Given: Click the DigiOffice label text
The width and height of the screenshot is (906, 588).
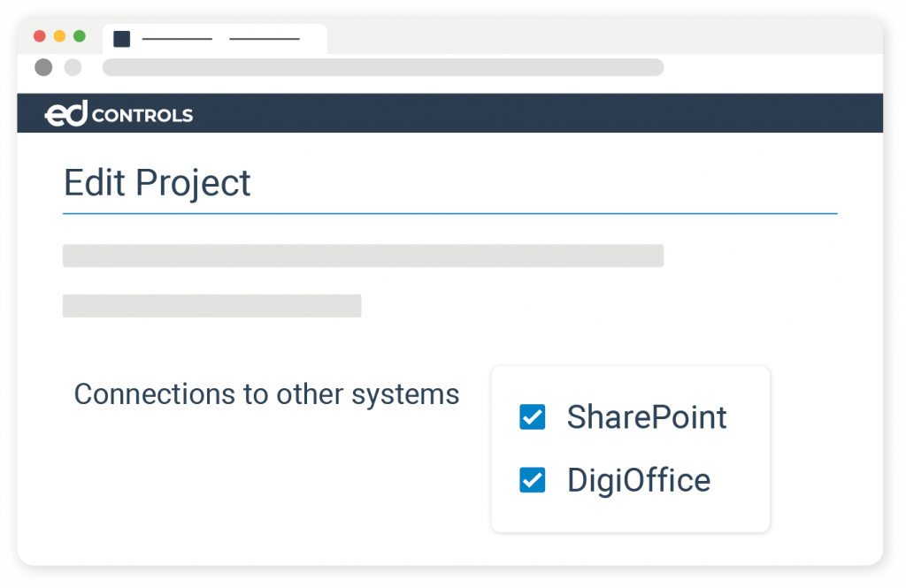Looking at the screenshot, I should pyautogui.click(x=639, y=480).
